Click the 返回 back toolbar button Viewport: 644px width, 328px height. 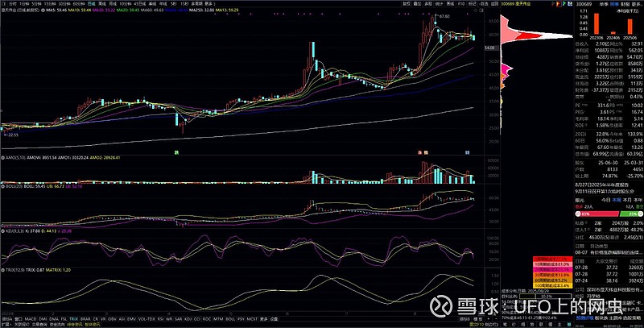(494, 3)
